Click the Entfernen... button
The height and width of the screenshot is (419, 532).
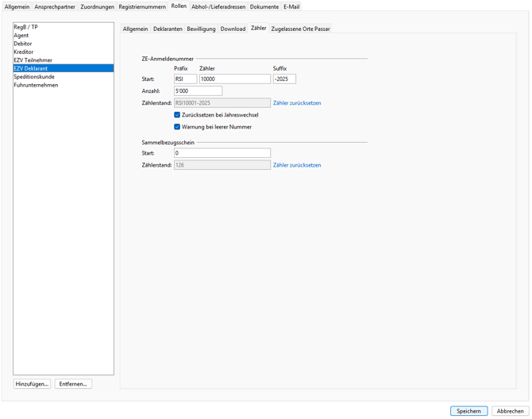pyautogui.click(x=73, y=384)
